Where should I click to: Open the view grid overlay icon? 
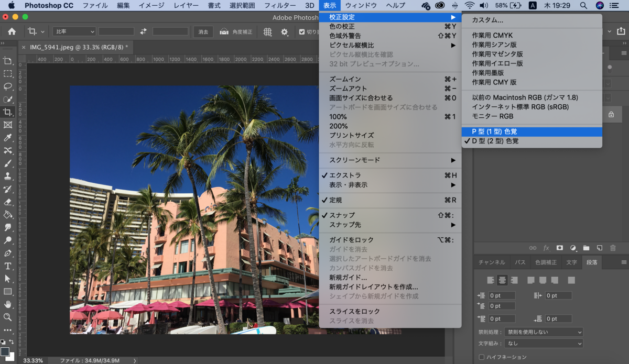tap(267, 32)
